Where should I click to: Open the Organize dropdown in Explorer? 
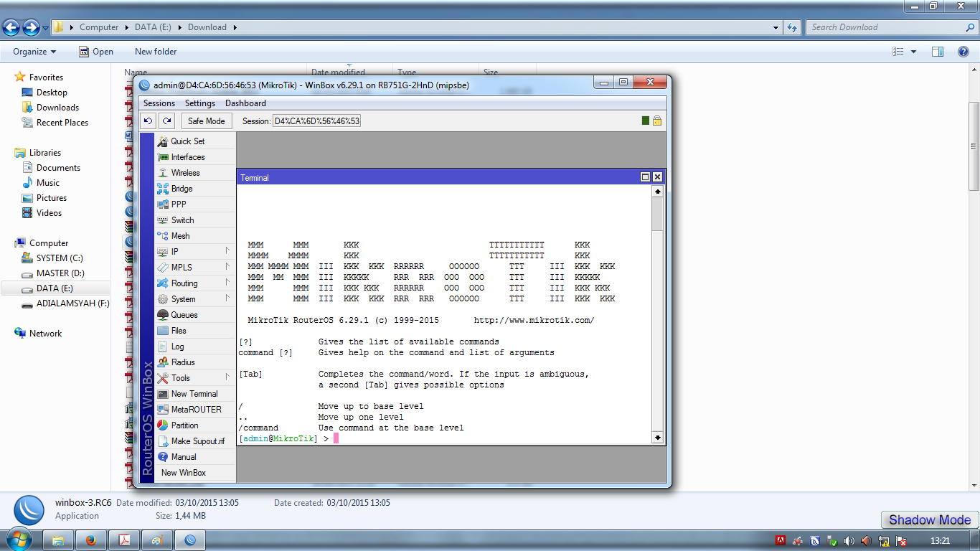34,52
